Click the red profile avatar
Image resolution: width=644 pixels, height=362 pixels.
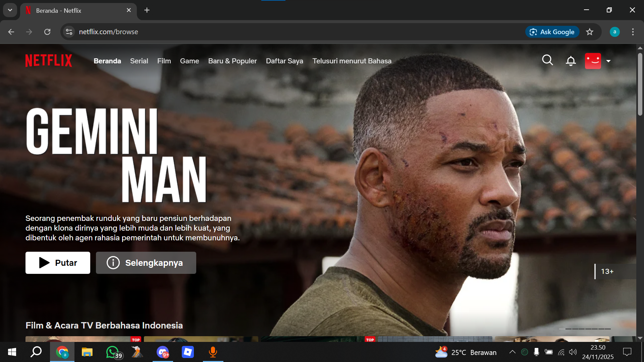tap(593, 61)
